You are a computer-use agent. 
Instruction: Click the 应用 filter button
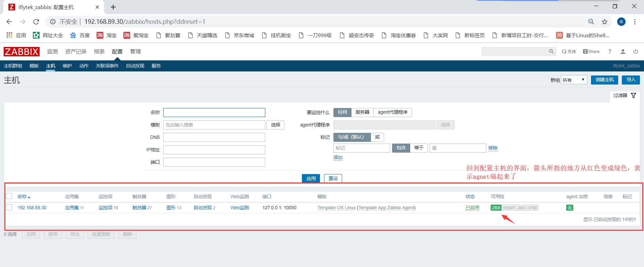pyautogui.click(x=311, y=178)
